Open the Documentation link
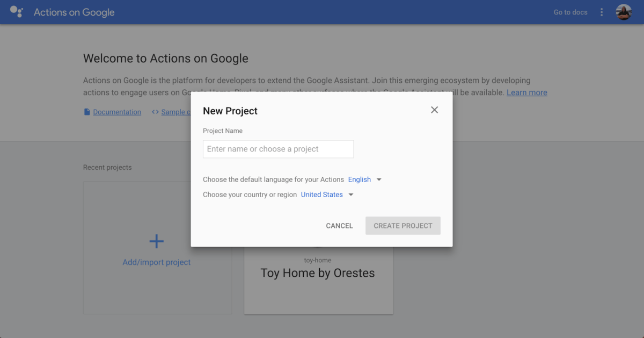The image size is (644, 338). (117, 112)
